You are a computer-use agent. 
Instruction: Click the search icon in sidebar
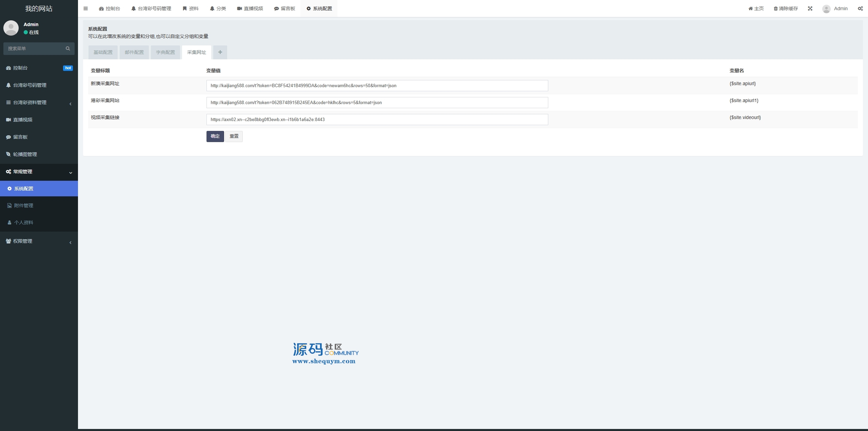coord(68,48)
